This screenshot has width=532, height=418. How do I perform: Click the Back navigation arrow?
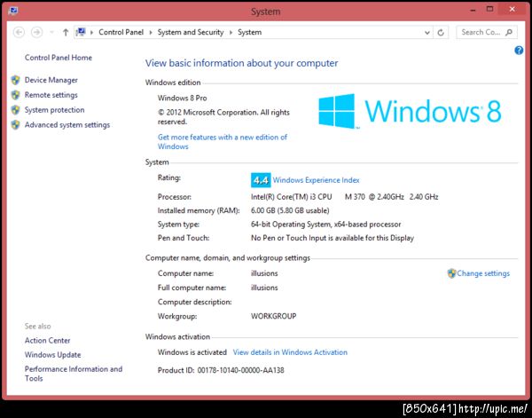(x=19, y=32)
